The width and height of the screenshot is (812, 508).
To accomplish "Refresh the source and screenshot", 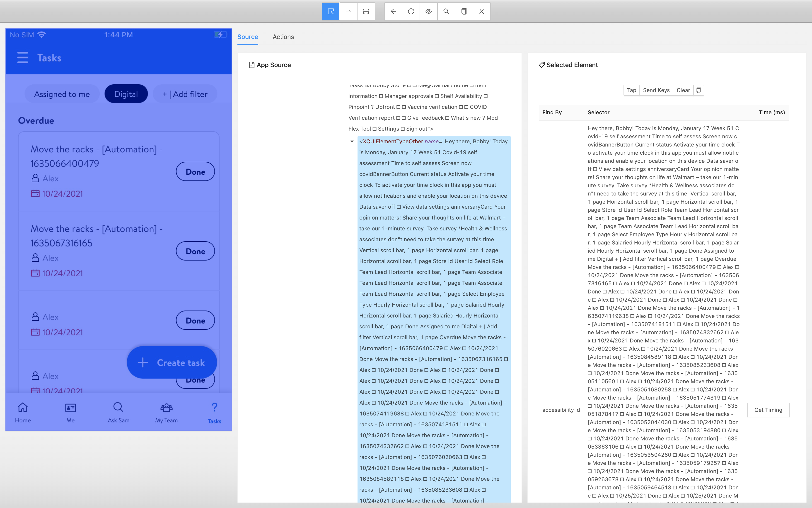I will 411,11.
